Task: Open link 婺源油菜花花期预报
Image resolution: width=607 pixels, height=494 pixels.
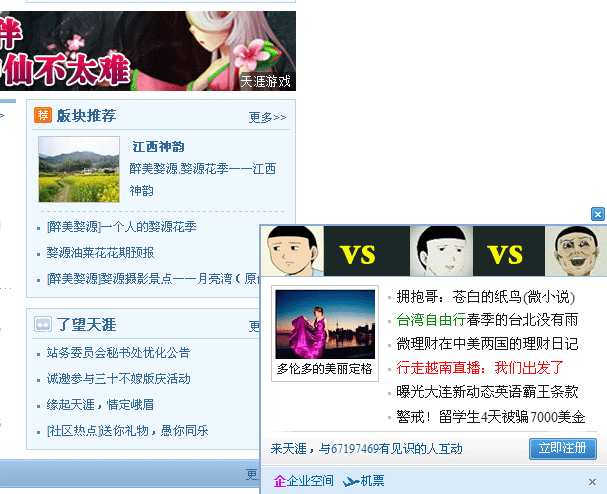Action: pyautogui.click(x=100, y=253)
